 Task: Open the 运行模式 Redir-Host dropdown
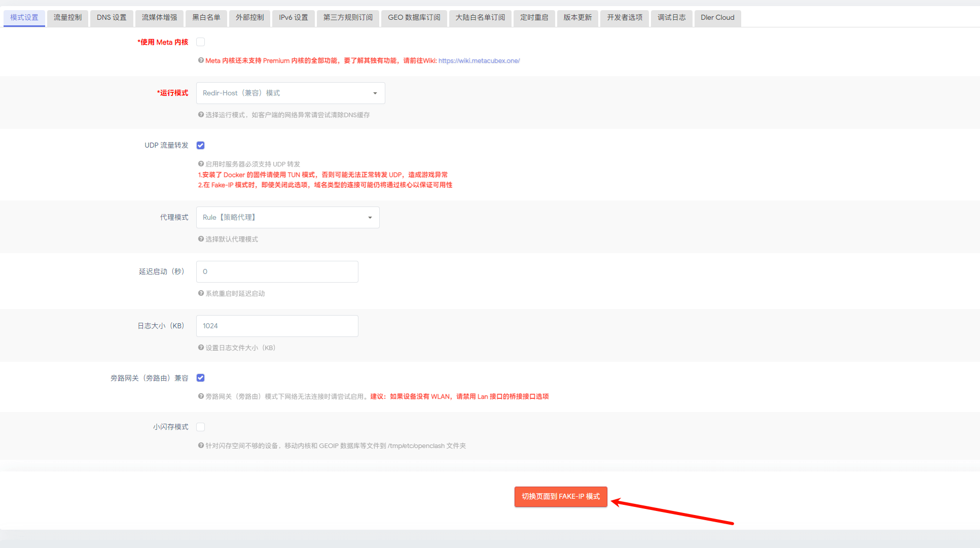(x=290, y=93)
